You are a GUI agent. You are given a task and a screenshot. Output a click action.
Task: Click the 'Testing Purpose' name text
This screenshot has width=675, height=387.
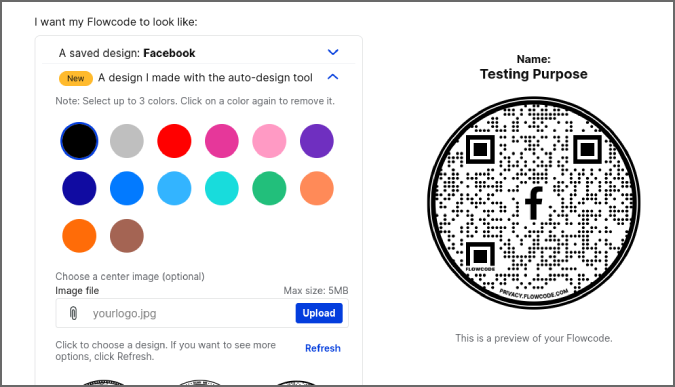(534, 74)
